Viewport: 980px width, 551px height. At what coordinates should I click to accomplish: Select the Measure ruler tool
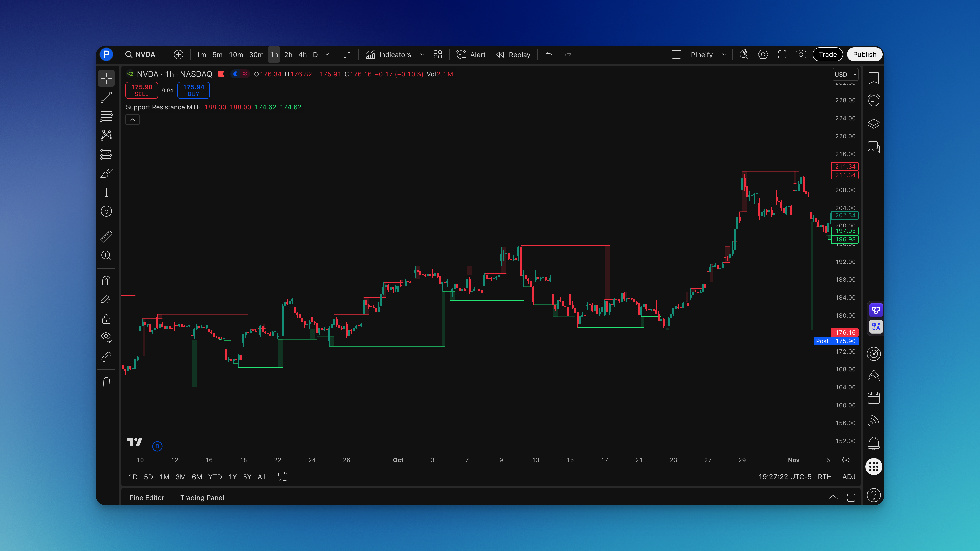(x=107, y=236)
